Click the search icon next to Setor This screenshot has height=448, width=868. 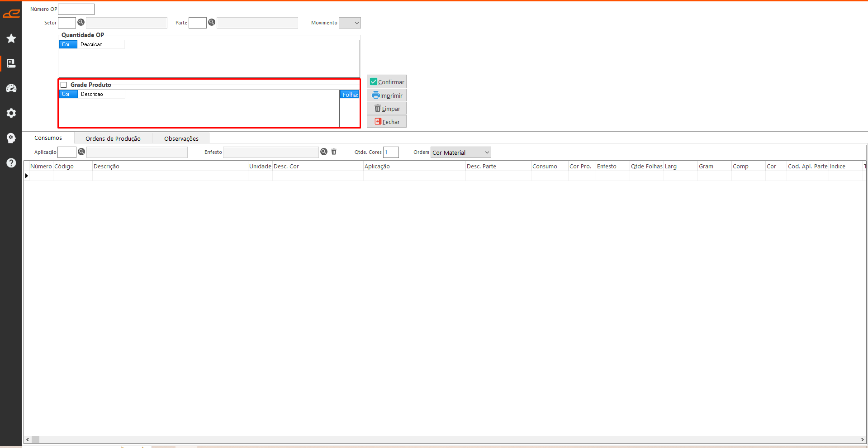(81, 22)
